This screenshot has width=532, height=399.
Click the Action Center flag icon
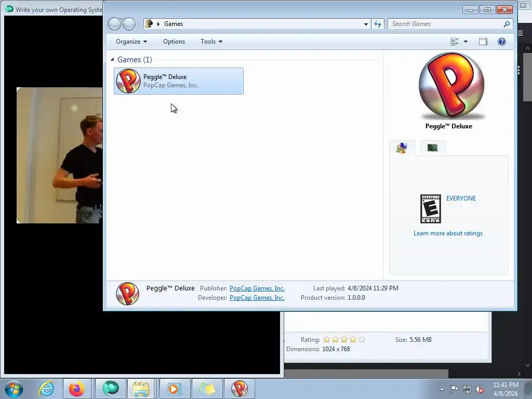tap(454, 389)
